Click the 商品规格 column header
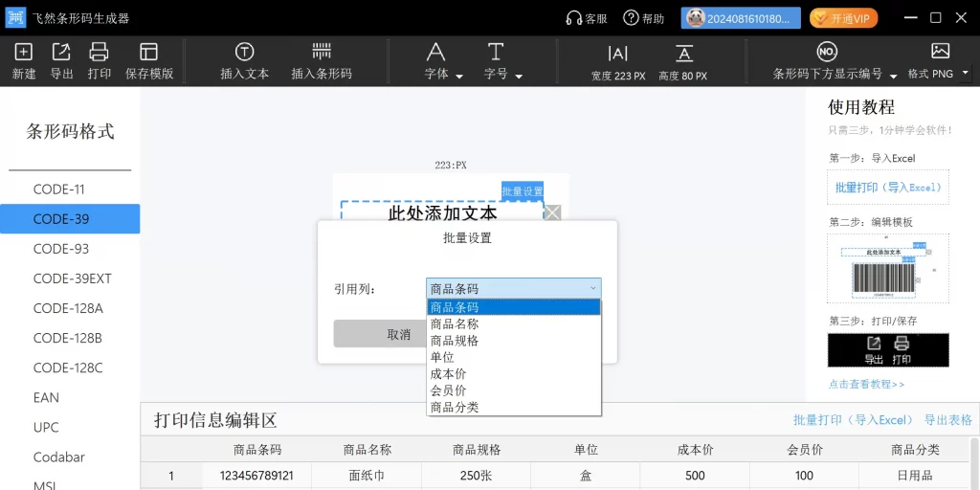Viewport: 980px width, 490px height. (x=477, y=450)
